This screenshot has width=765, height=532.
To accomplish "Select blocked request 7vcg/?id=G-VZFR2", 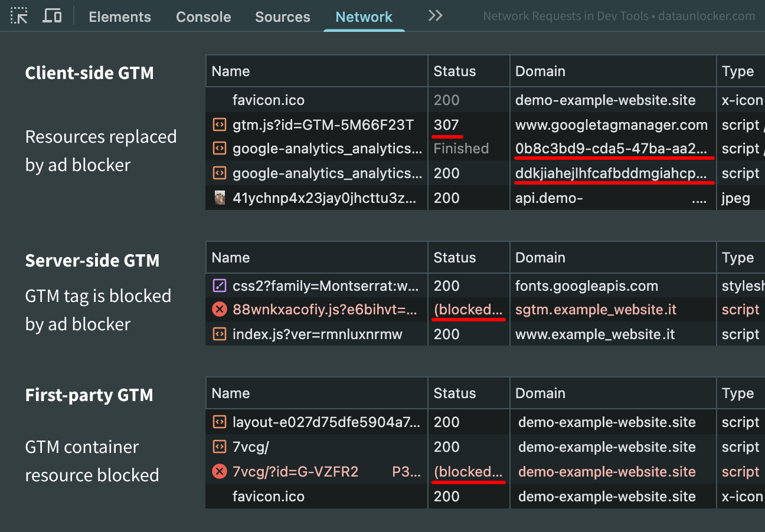I will click(x=326, y=472).
